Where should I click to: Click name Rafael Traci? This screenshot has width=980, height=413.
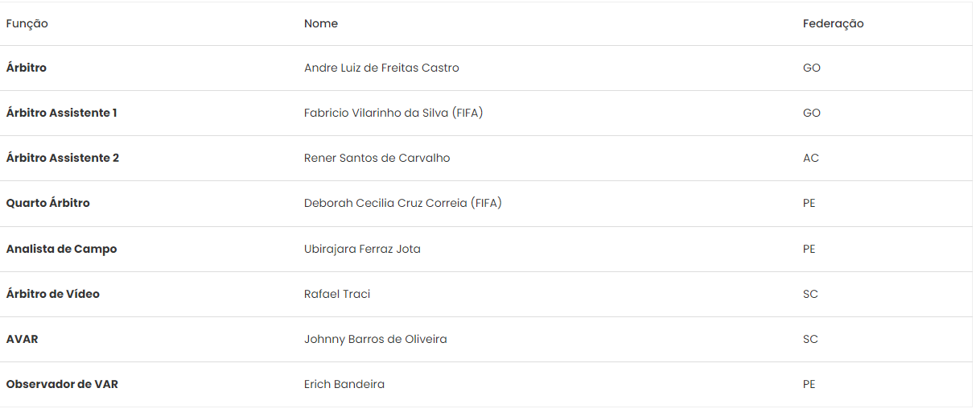(337, 295)
